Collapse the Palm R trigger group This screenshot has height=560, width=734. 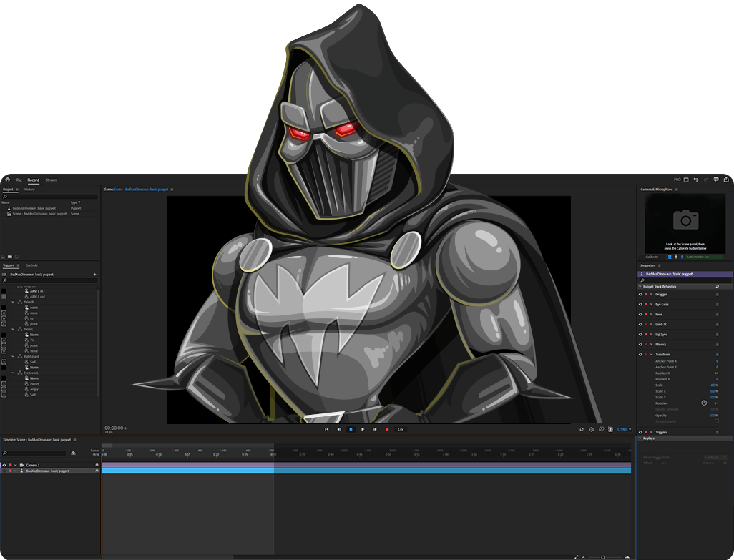pos(13,302)
